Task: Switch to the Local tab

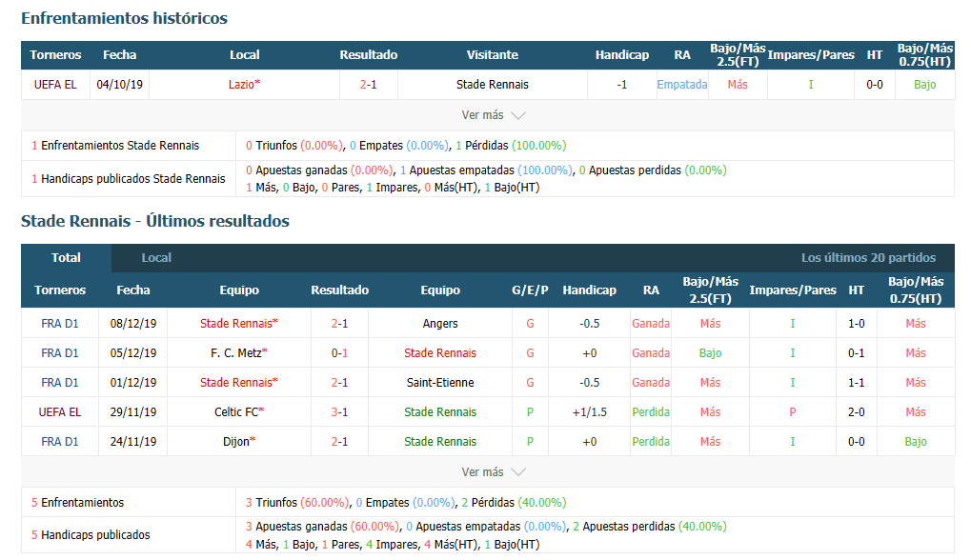Action: 156,258
